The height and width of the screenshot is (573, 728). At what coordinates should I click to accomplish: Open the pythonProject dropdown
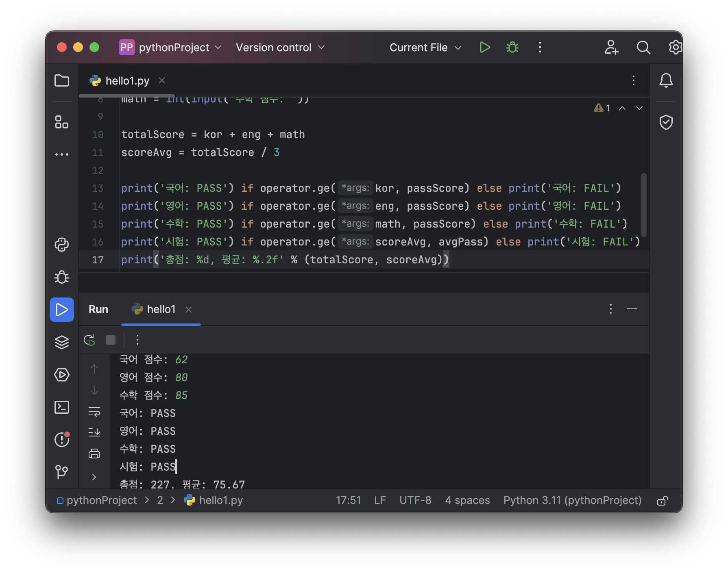(x=171, y=48)
